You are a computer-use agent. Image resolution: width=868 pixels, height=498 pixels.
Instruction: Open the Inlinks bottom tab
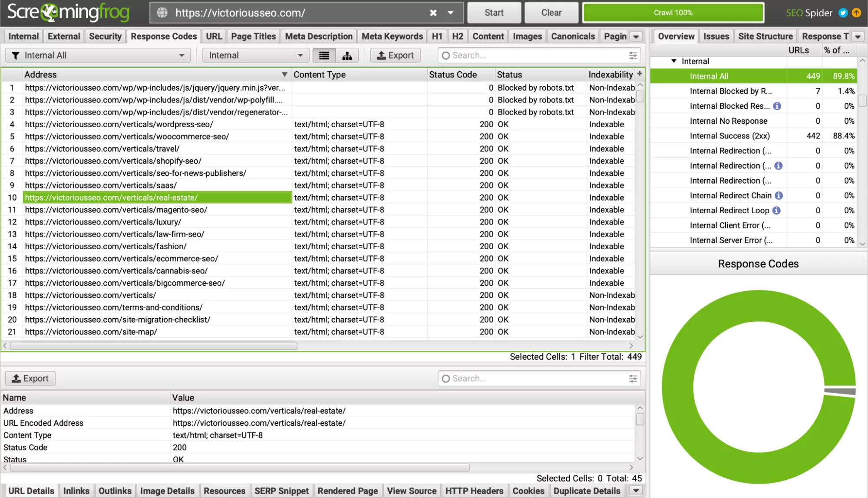pos(76,491)
